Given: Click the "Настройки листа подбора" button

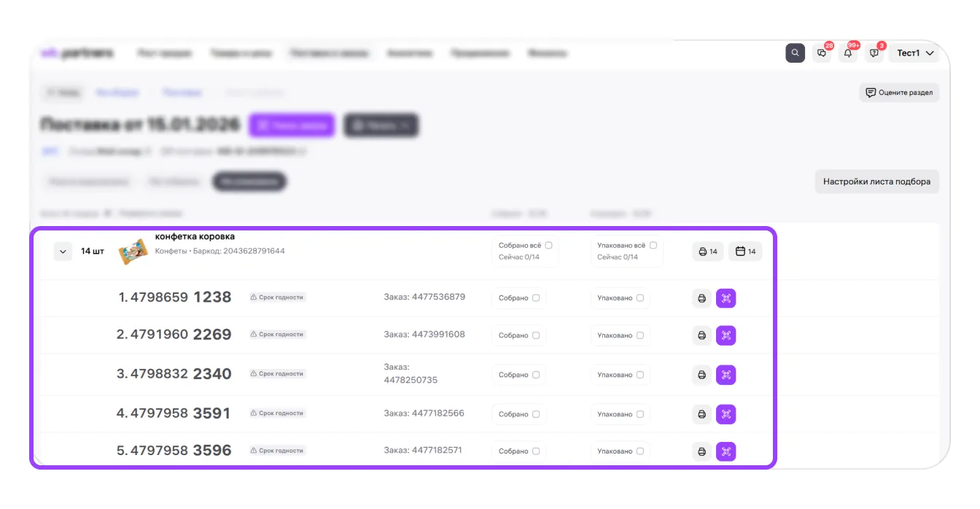Looking at the screenshot, I should tap(876, 182).
